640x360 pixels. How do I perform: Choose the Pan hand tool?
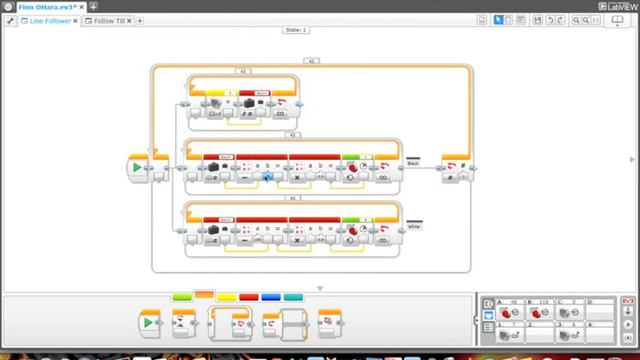[509, 20]
